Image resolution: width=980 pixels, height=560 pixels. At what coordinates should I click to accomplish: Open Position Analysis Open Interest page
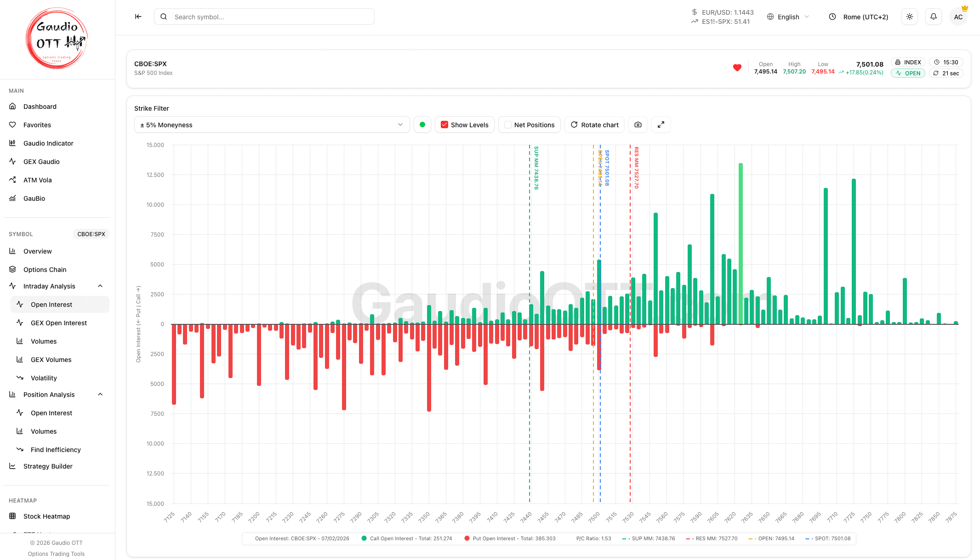(60, 413)
